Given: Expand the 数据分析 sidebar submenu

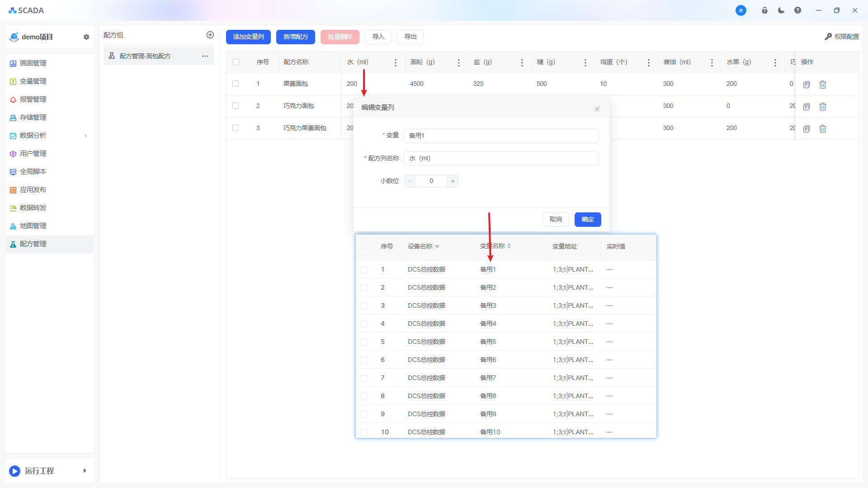Looking at the screenshot, I should coord(86,136).
